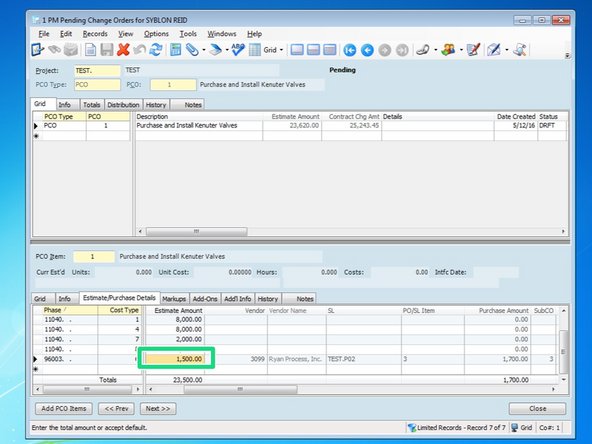Click the printer icon in the toolbar
Viewport: 592px width, 444px height.
pos(71,49)
